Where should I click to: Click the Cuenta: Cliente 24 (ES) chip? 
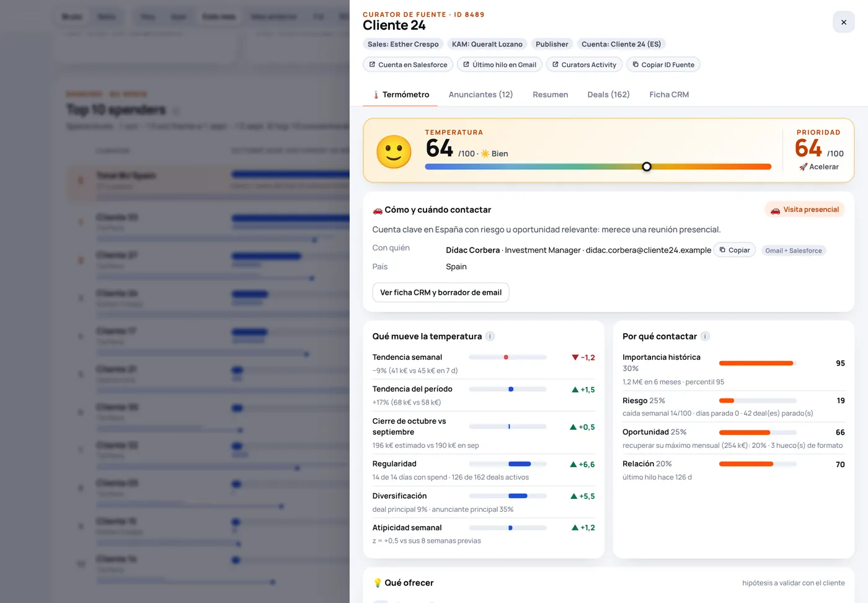pos(621,44)
